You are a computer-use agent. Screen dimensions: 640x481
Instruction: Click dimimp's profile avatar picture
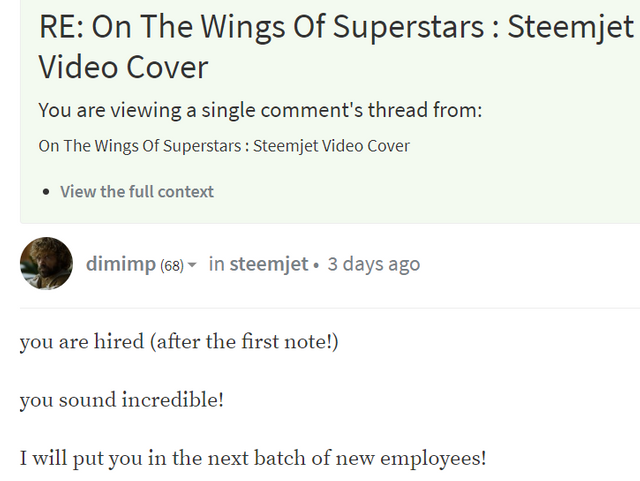pyautogui.click(x=46, y=264)
